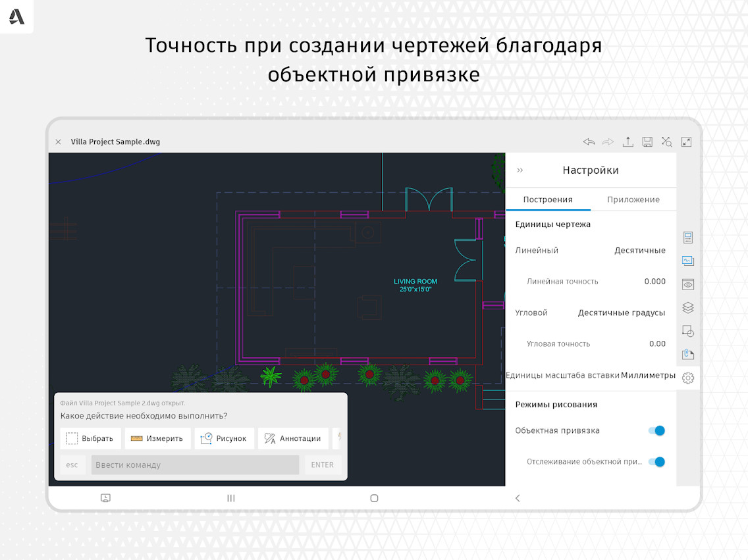This screenshot has width=748, height=560.
Task: Toggle Отслеживание объектной привязки switch
Action: click(x=657, y=461)
